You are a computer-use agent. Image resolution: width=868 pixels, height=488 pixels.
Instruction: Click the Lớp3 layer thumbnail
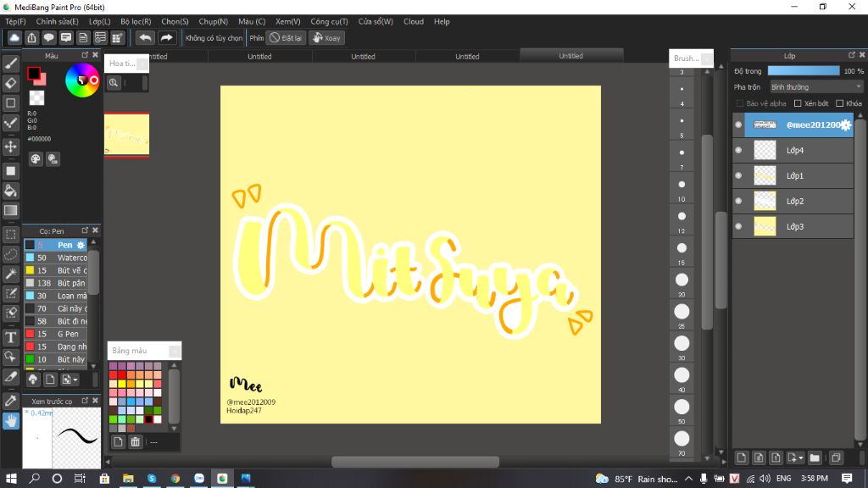(x=765, y=227)
